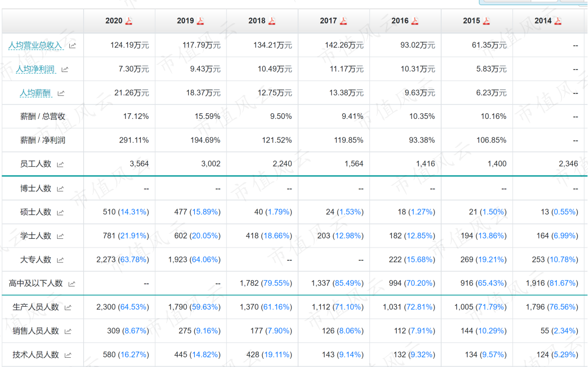Image resolution: width=588 pixels, height=367 pixels.
Task: Open the 人均营业总收入 link
Action: pyautogui.click(x=35, y=45)
